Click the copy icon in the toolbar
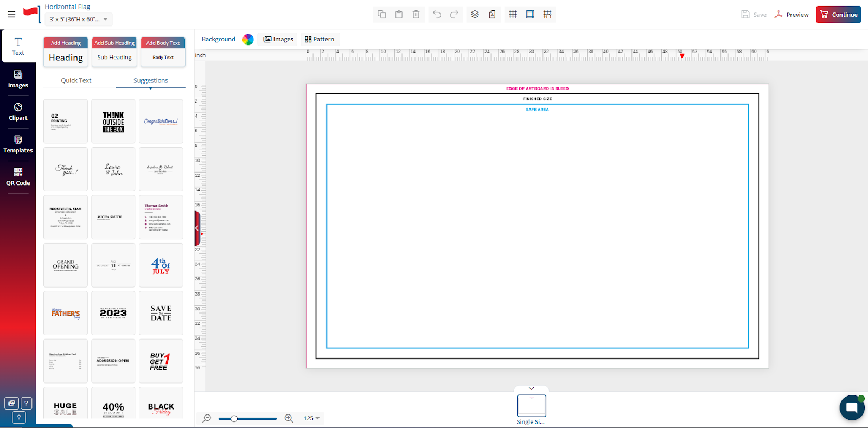 (x=382, y=15)
